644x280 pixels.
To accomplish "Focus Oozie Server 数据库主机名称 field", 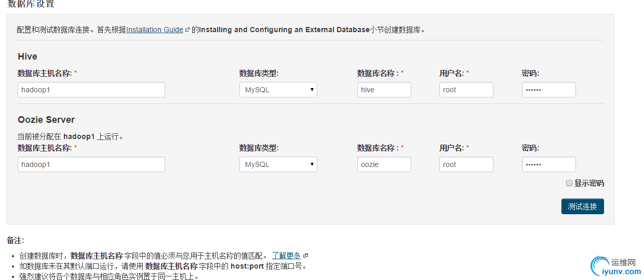I will (x=91, y=164).
